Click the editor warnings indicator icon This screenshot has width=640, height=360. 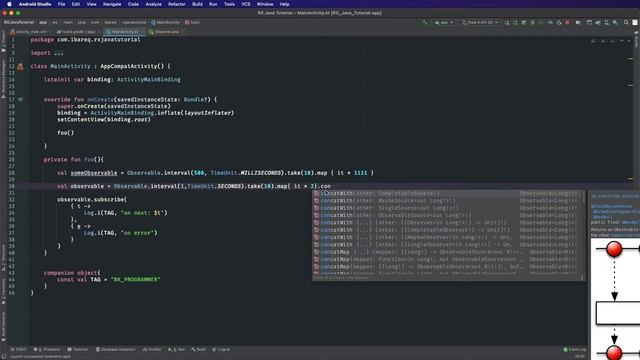(593, 40)
